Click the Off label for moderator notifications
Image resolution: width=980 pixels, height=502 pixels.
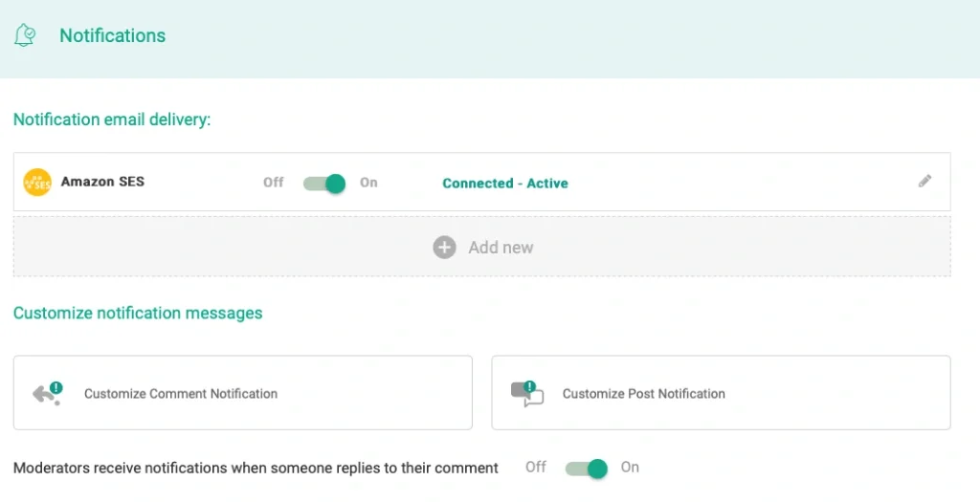(x=536, y=468)
